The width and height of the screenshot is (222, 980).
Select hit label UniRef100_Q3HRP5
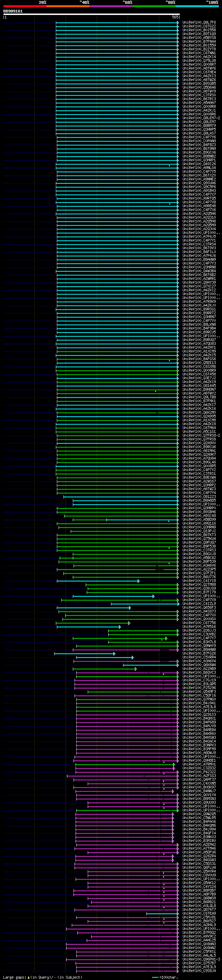[199, 129]
